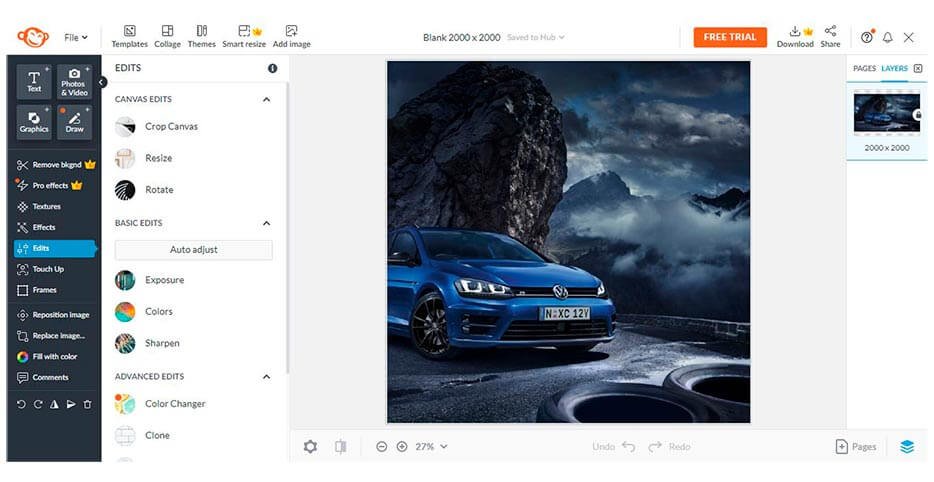Select the Text tool
934x482 pixels.
coord(34,81)
